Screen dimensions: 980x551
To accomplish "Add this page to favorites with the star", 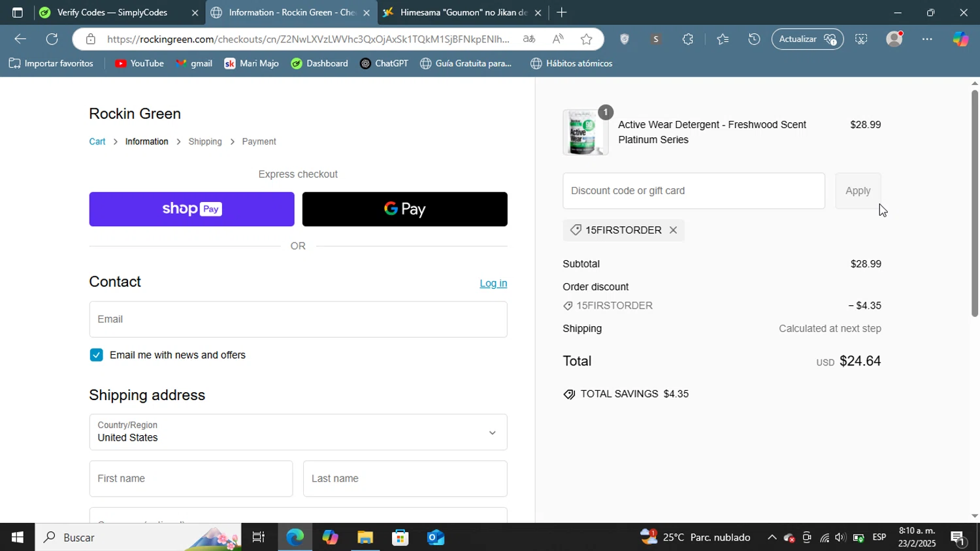I will pyautogui.click(x=587, y=39).
